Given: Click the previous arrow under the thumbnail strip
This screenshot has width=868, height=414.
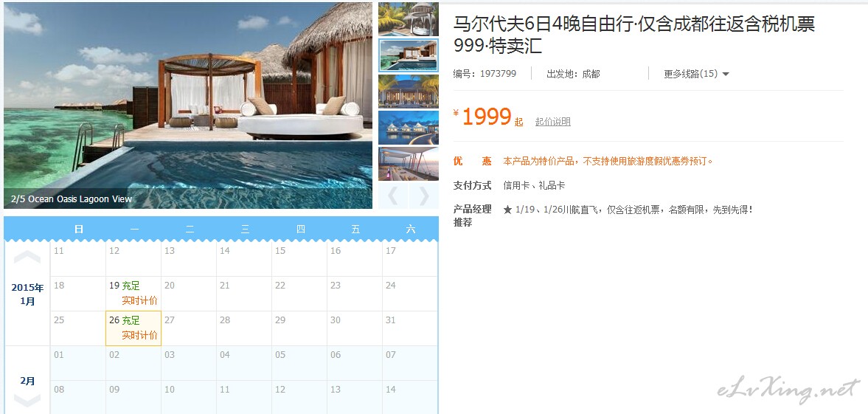Looking at the screenshot, I should coord(393,196).
